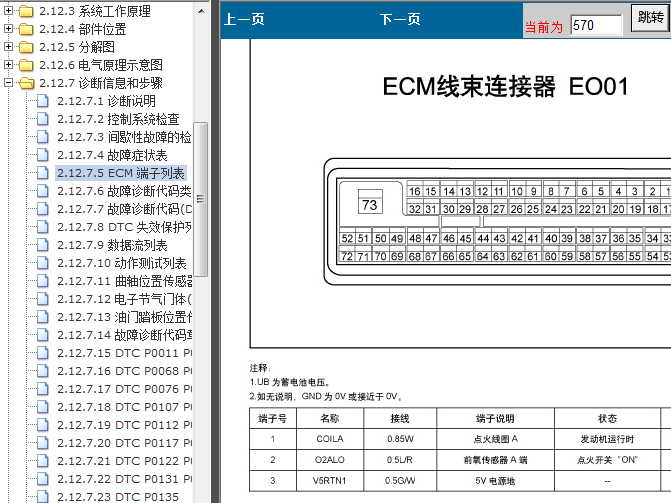Click page icon beside 2.12.7.10 动作测试列表

pos(42,263)
